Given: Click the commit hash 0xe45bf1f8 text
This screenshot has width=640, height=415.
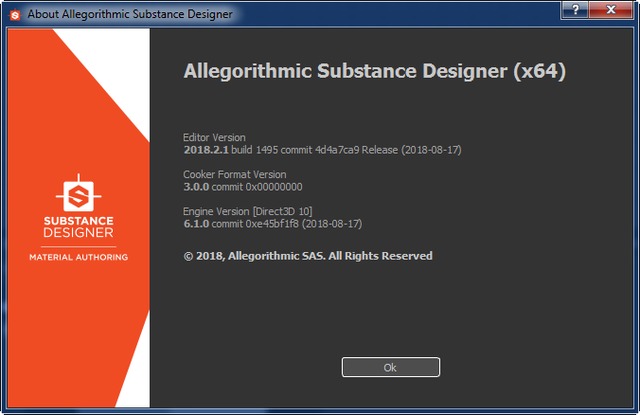Looking at the screenshot, I should [x=272, y=224].
